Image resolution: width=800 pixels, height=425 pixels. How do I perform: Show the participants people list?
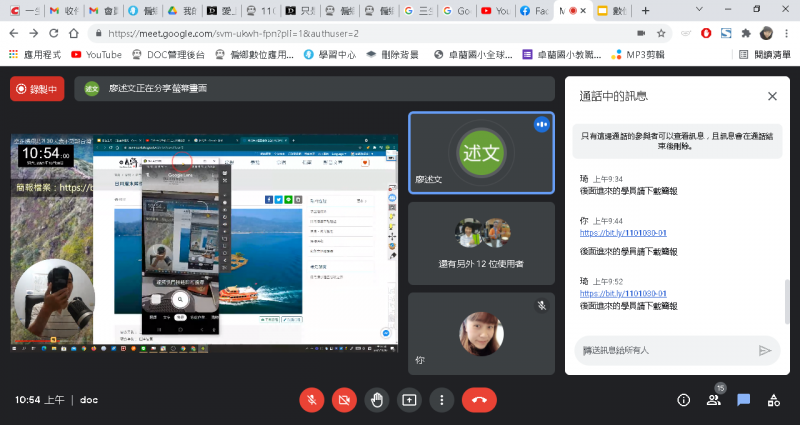point(714,401)
